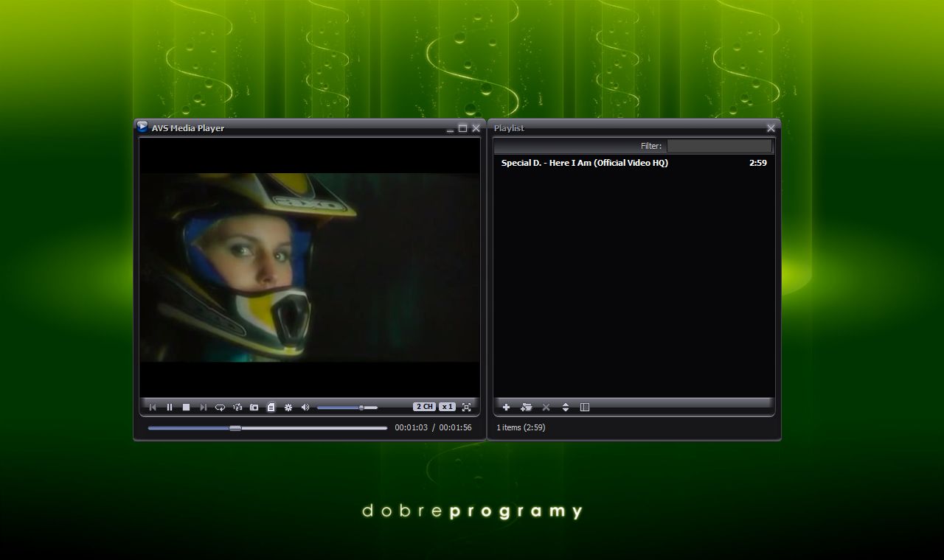Click the 2:59 track duration
Image resolution: width=944 pixels, height=560 pixels.
pyautogui.click(x=758, y=163)
